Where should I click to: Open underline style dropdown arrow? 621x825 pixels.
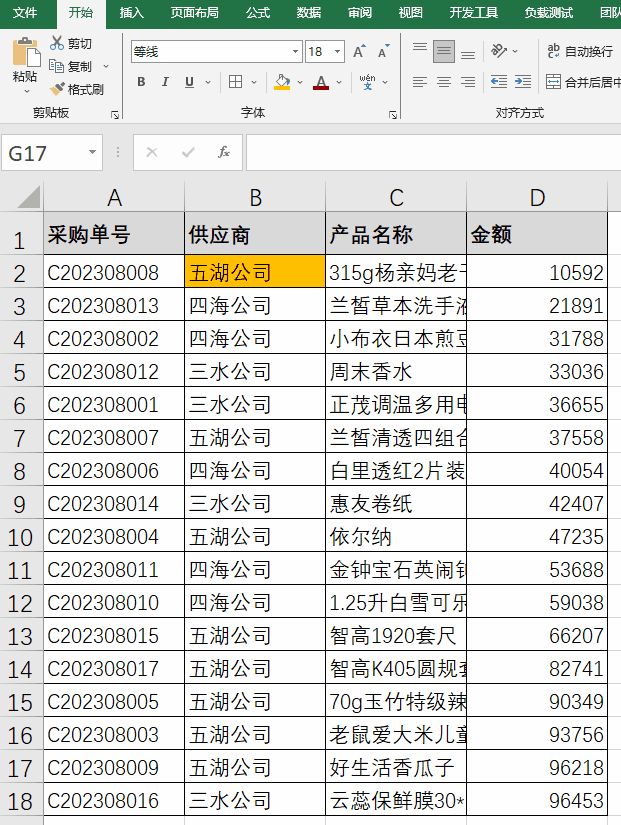point(208,82)
